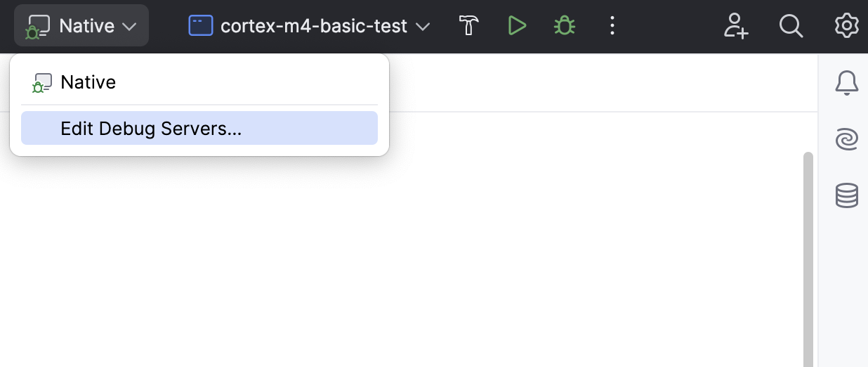Viewport: 868px width, 367px height.
Task: Choose Edit Debug Servers... from the popup
Action: click(x=151, y=129)
